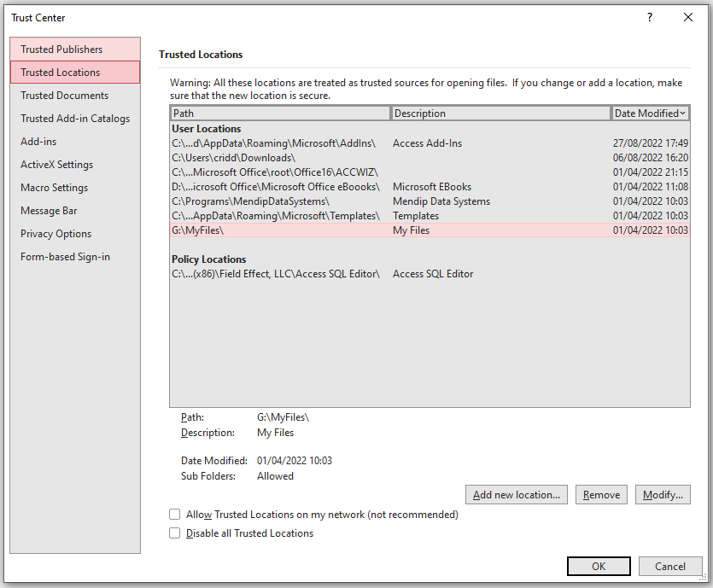Cancel the Trust Center dialog
This screenshot has width=713, height=588.
point(669,566)
